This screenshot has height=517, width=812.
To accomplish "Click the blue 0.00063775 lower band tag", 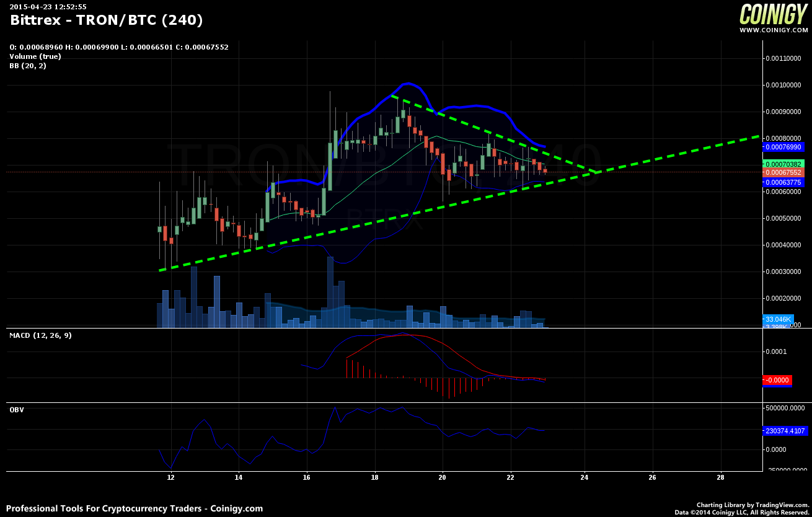I will (x=783, y=182).
